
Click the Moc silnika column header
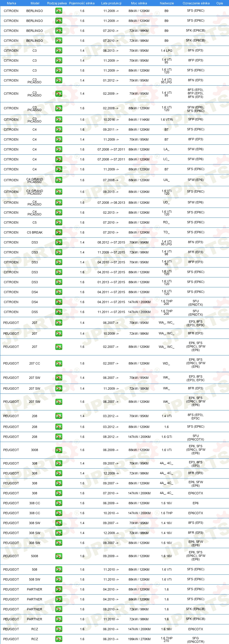[139, 3]
